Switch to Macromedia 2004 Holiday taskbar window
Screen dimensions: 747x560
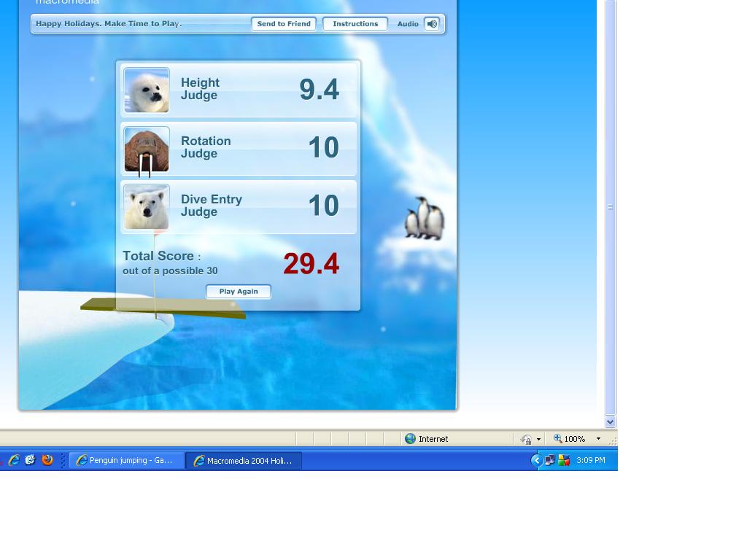(x=244, y=461)
